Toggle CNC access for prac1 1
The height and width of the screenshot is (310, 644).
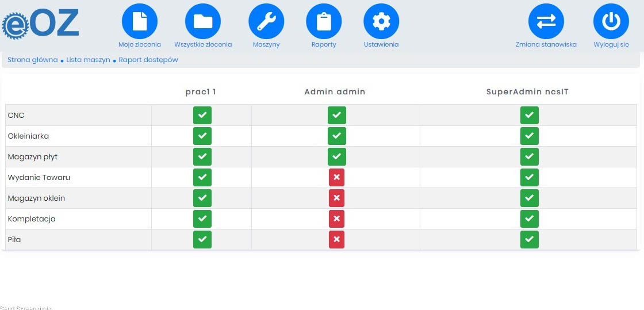coord(202,115)
